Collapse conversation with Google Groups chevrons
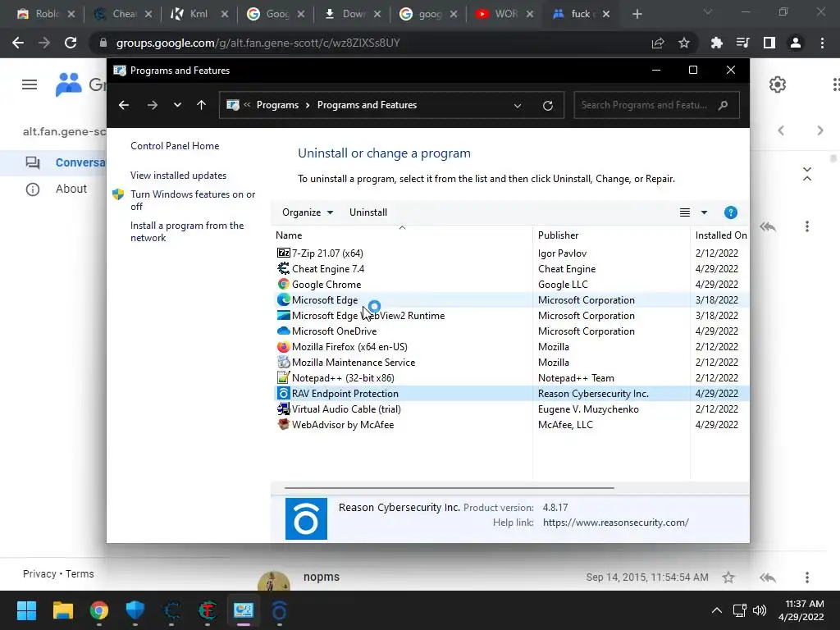 pyautogui.click(x=807, y=174)
